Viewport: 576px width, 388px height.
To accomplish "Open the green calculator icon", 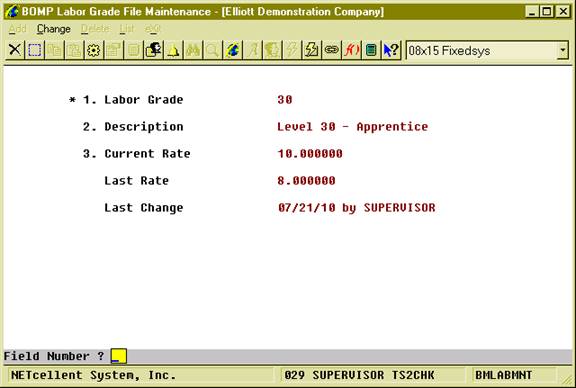I will (x=371, y=50).
